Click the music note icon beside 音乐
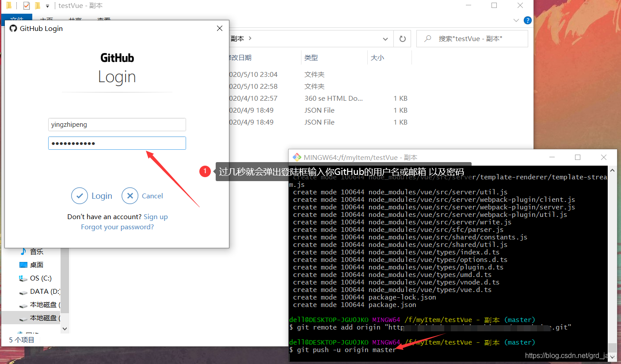 [23, 251]
